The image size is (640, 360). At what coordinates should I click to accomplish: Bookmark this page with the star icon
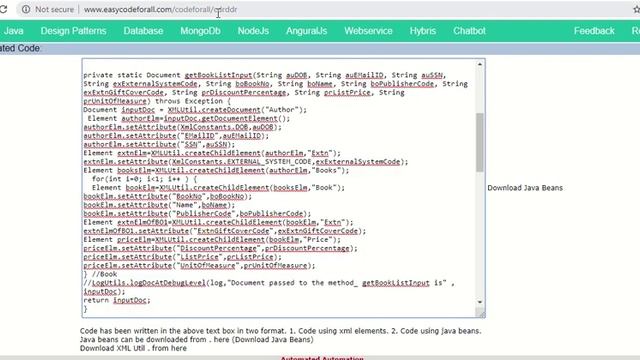click(636, 9)
